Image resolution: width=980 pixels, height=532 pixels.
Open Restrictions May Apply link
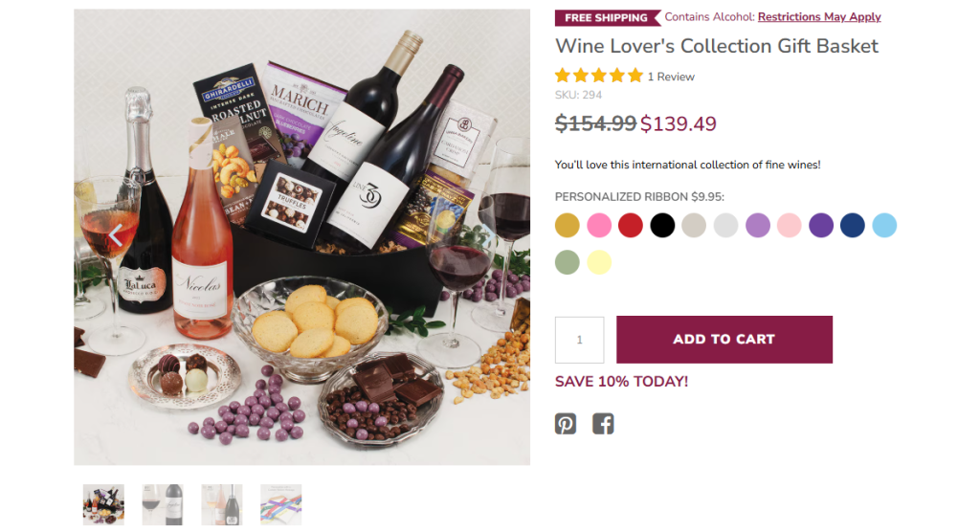(x=819, y=17)
